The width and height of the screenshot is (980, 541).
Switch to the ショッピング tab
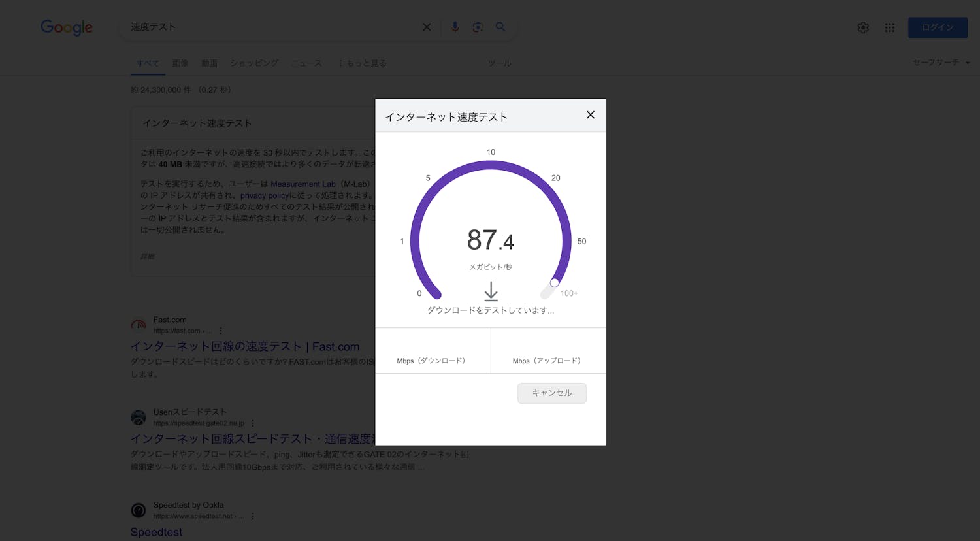tap(254, 63)
